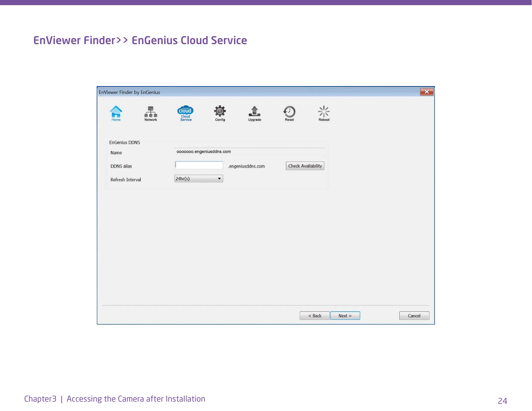Screen dimensions: 532x411
Task: Close the EnViewer Finder window
Action: (427, 92)
